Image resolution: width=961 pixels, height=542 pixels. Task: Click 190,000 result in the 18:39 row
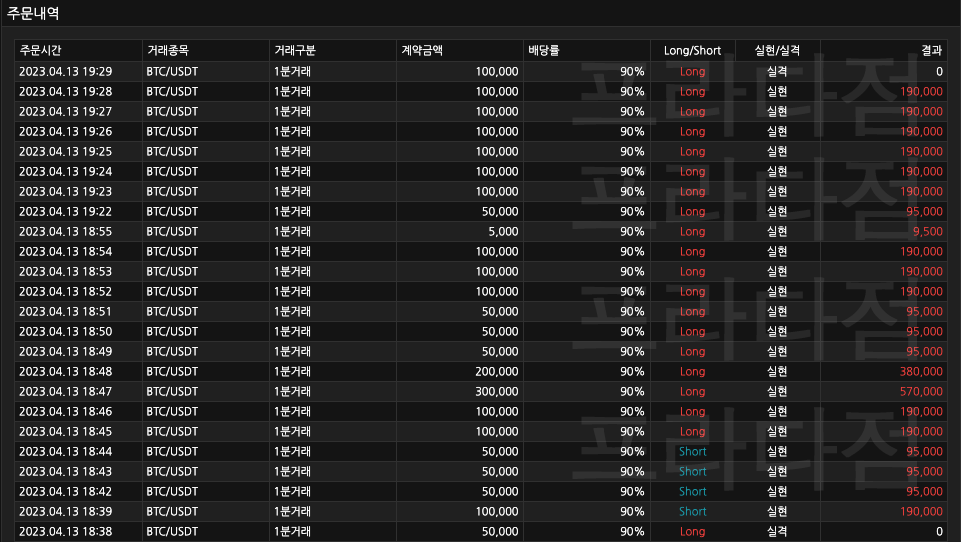tap(921, 511)
